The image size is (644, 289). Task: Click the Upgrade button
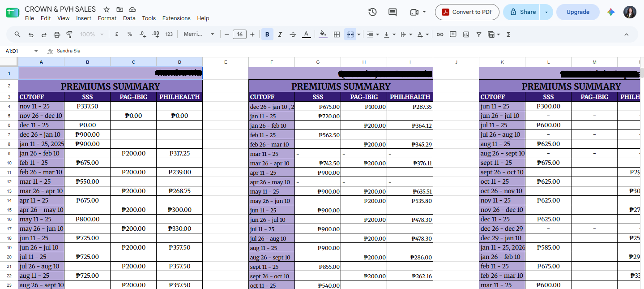(578, 12)
